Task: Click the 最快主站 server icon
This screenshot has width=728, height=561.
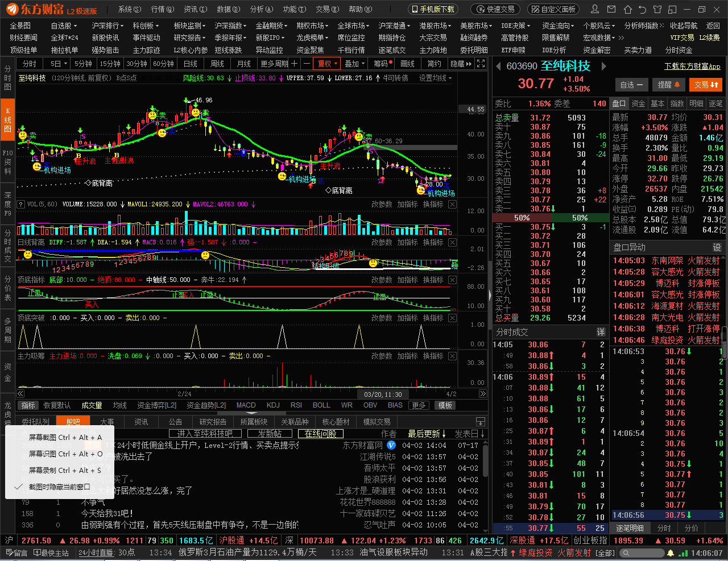Action: 51,552
